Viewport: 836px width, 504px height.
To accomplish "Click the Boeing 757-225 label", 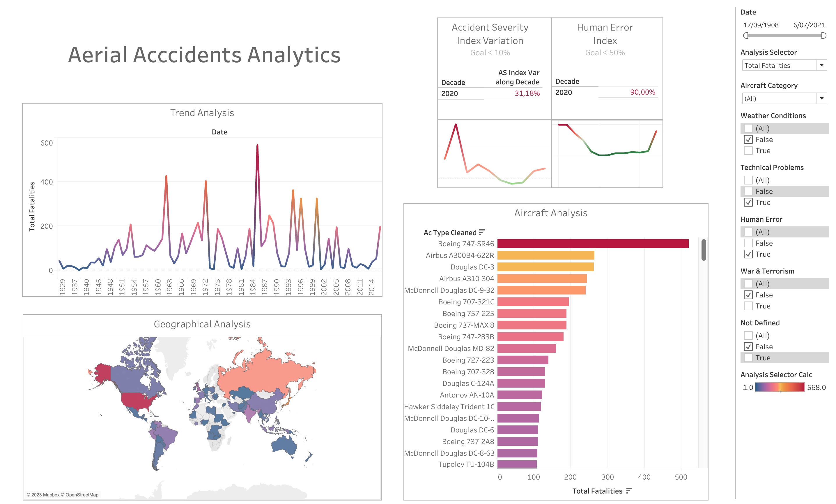I will [x=468, y=313].
